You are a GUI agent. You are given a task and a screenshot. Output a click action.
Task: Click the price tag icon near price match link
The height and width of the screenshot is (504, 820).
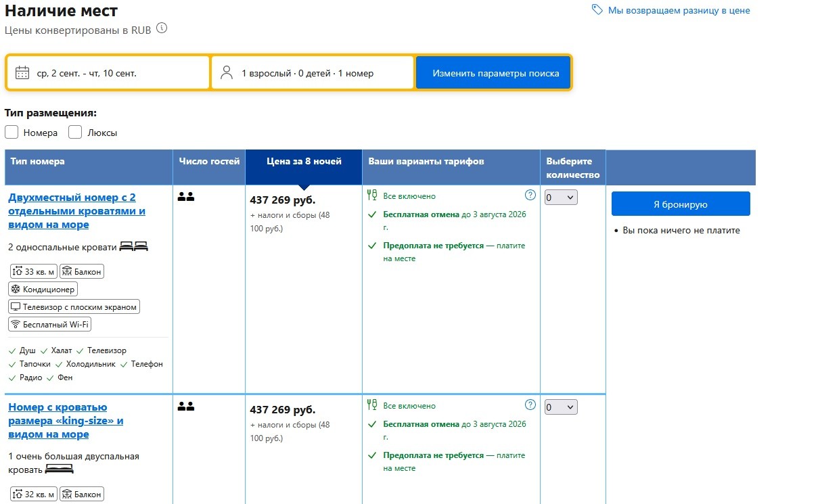coord(597,10)
